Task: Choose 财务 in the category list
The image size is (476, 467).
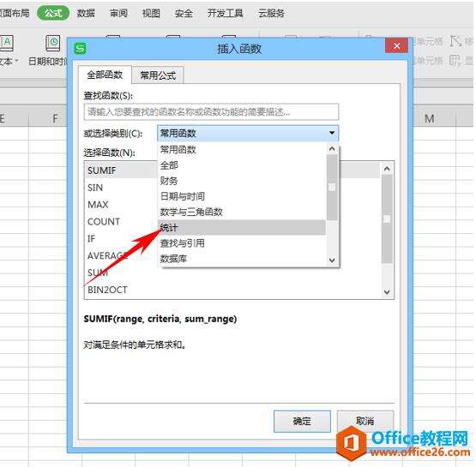Action: [x=242, y=181]
